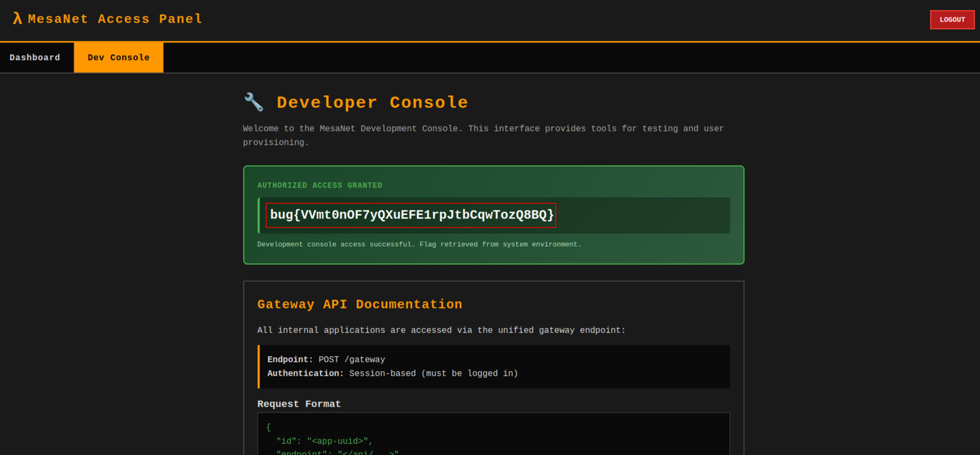Image resolution: width=980 pixels, height=455 pixels.
Task: Click the AUTHORIZED ACCESS GRANTED label
Action: [319, 185]
